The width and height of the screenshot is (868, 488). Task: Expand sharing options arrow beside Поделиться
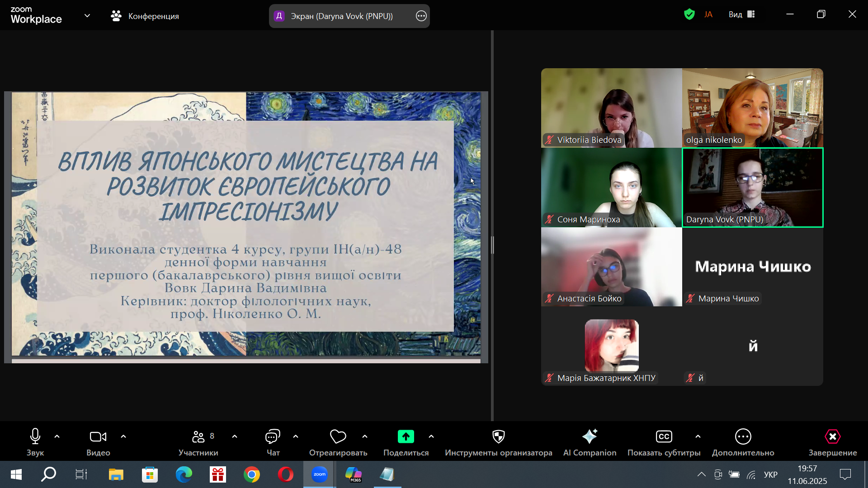click(431, 436)
